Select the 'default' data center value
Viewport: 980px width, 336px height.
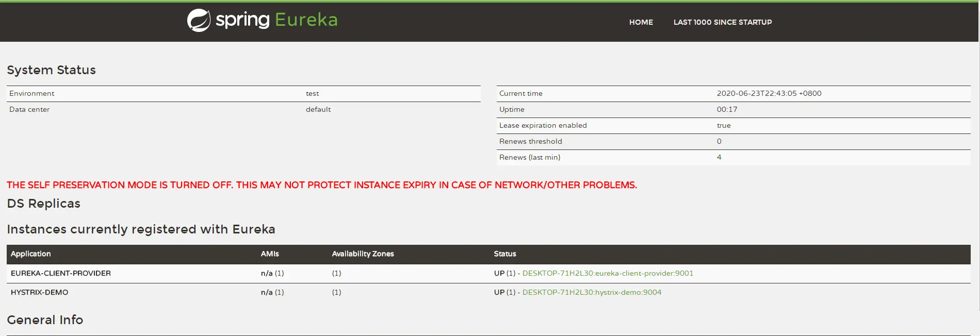point(318,109)
